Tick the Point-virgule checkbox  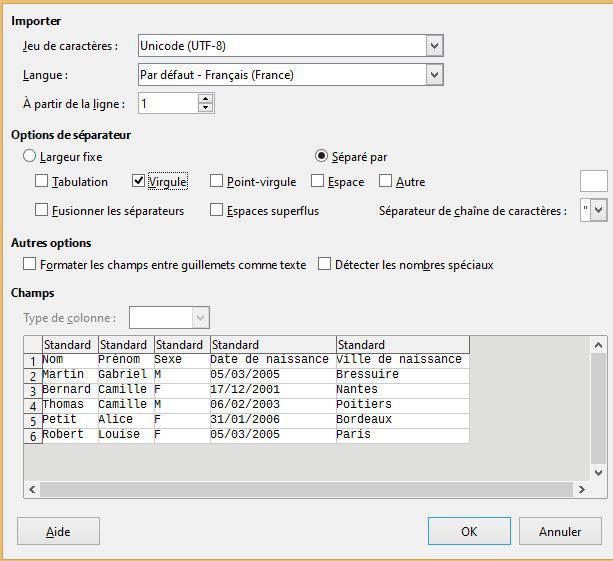(x=216, y=181)
